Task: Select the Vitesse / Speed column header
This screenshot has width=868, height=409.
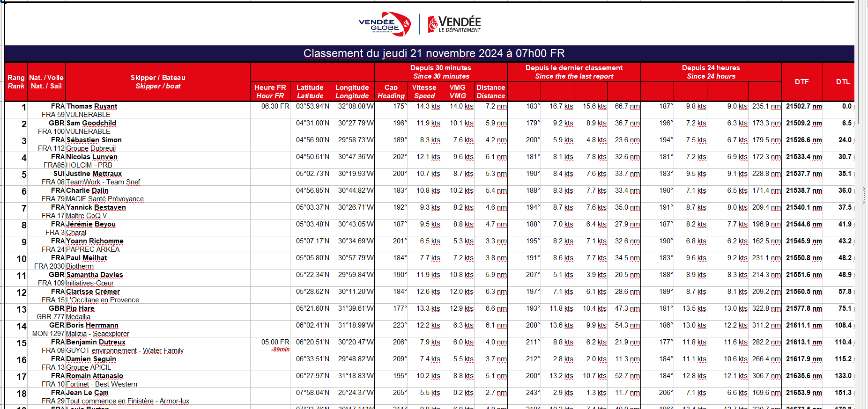Action: tap(424, 91)
